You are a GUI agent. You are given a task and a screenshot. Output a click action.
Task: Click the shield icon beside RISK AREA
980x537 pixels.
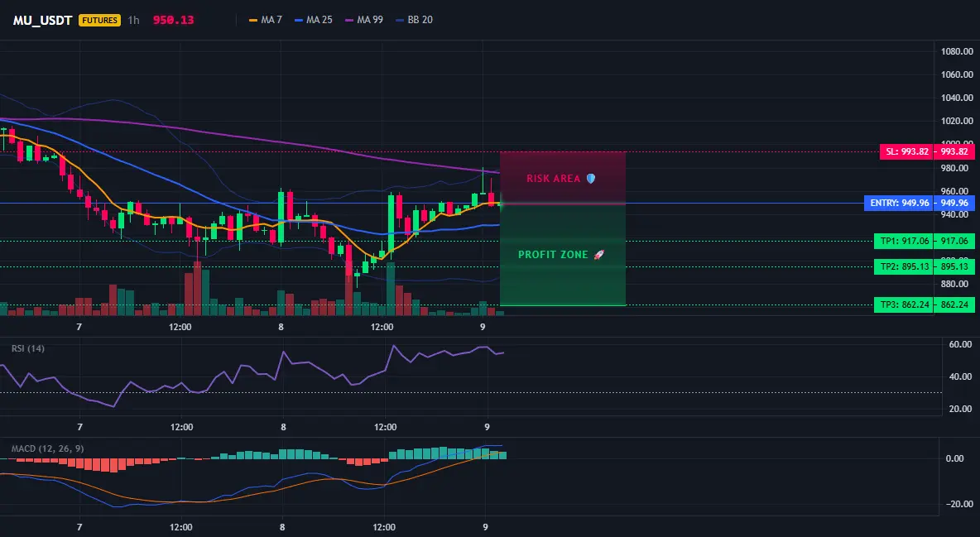click(x=591, y=179)
